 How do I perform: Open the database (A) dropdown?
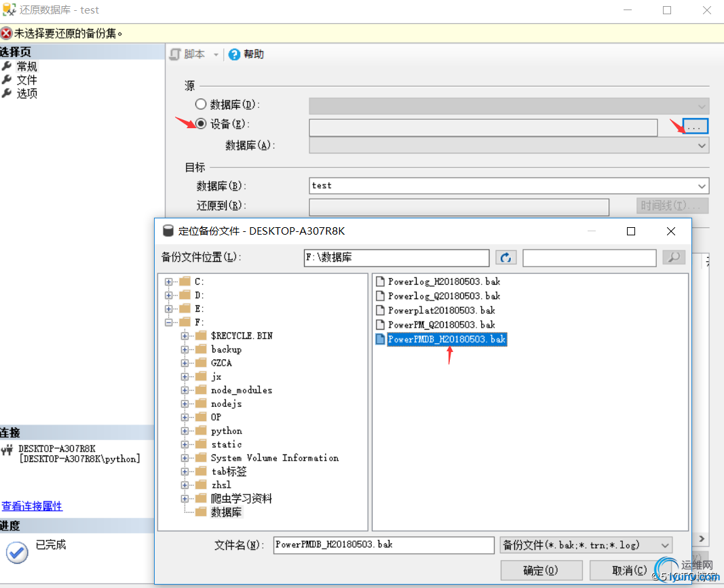click(702, 146)
